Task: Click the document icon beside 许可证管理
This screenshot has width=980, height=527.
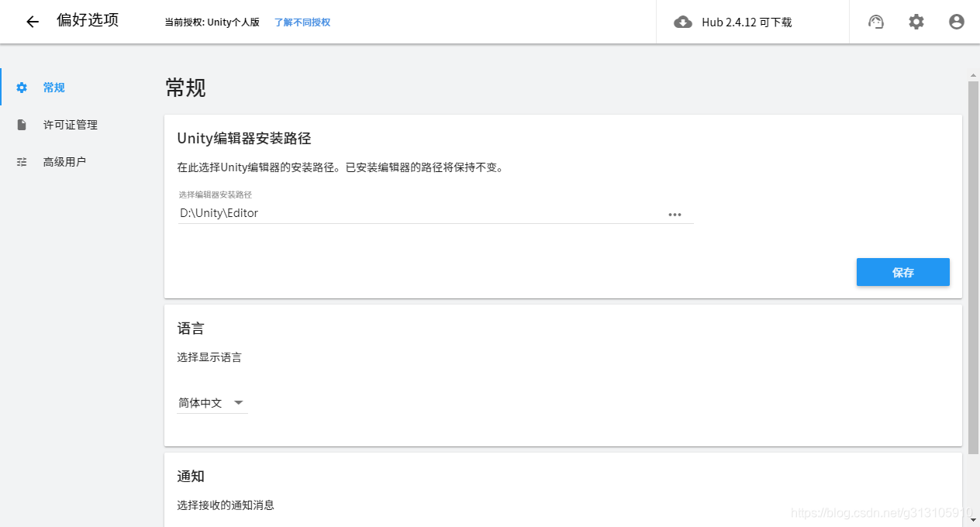Action: coord(22,125)
